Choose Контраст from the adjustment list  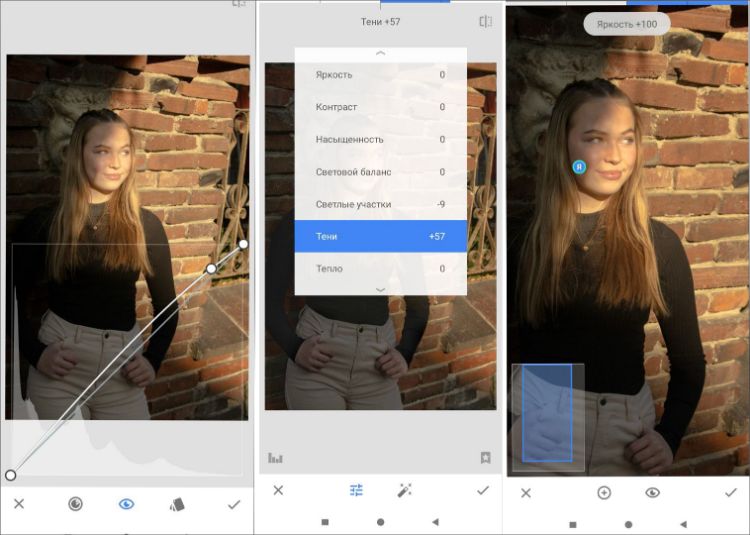pyautogui.click(x=380, y=107)
